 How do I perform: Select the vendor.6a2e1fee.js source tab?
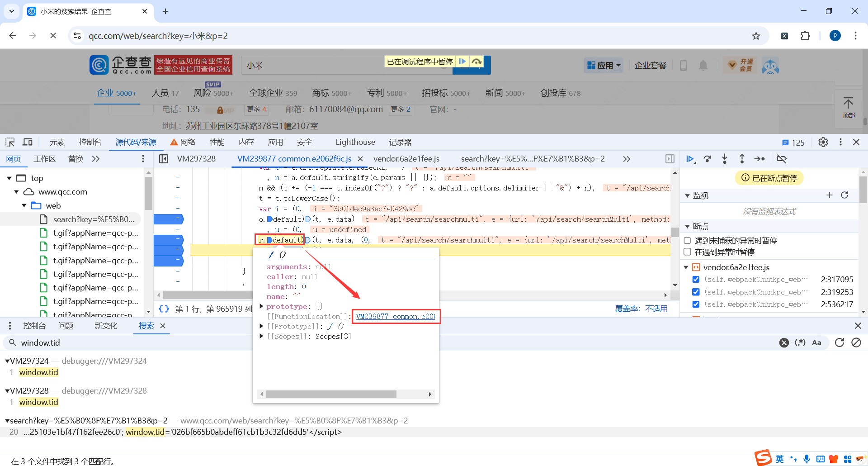406,159
